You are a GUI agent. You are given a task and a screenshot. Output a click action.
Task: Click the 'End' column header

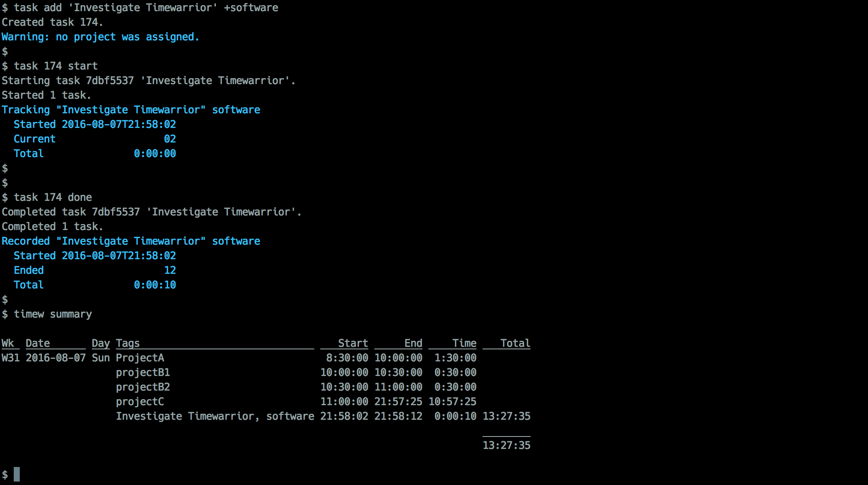pyautogui.click(x=413, y=343)
